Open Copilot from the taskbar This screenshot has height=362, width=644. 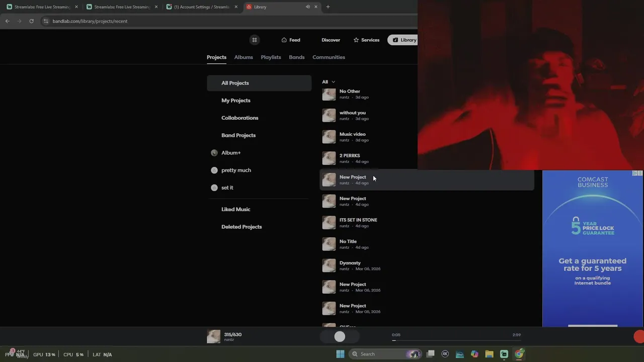pyautogui.click(x=474, y=354)
